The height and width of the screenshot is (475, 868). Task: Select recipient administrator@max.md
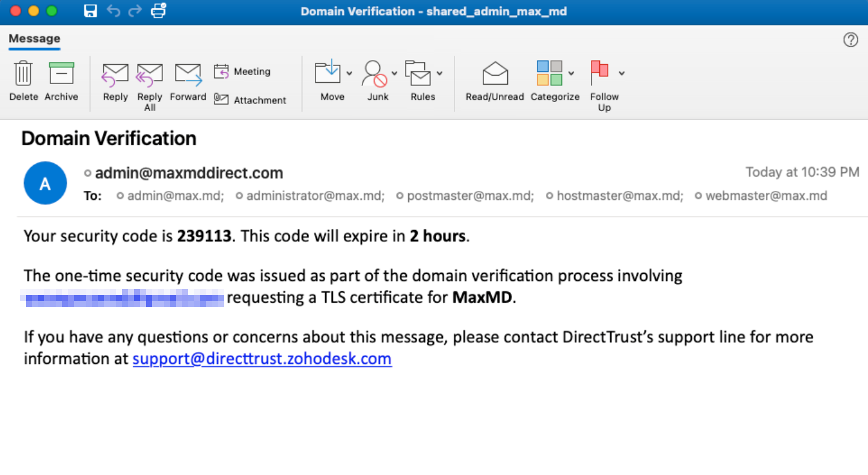click(315, 196)
